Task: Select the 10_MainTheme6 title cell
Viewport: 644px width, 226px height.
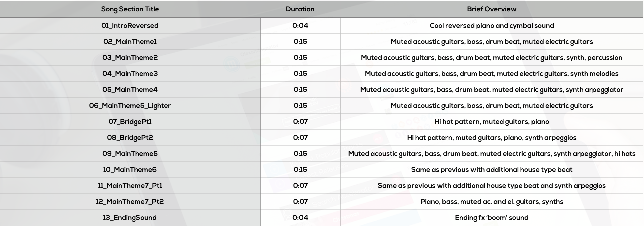Action: coord(130,170)
